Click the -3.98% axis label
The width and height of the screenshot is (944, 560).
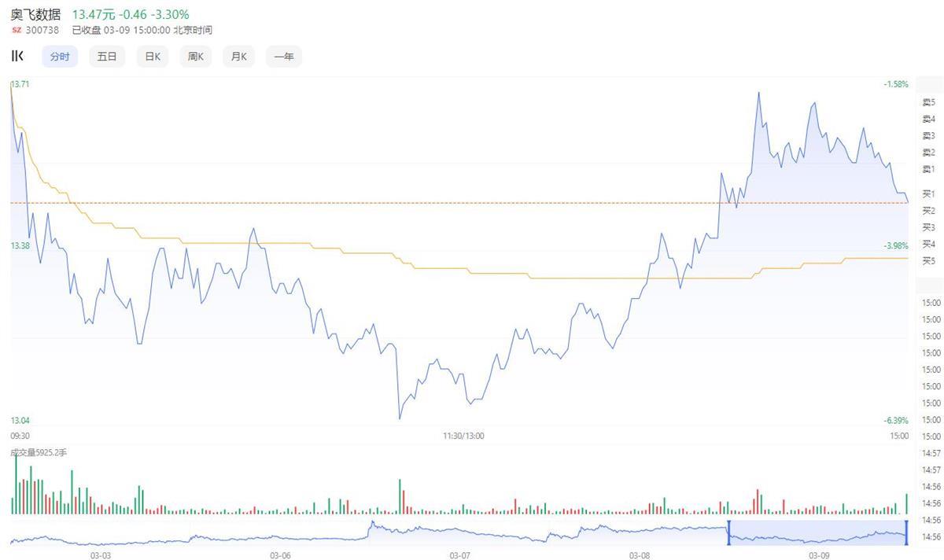[895, 246]
